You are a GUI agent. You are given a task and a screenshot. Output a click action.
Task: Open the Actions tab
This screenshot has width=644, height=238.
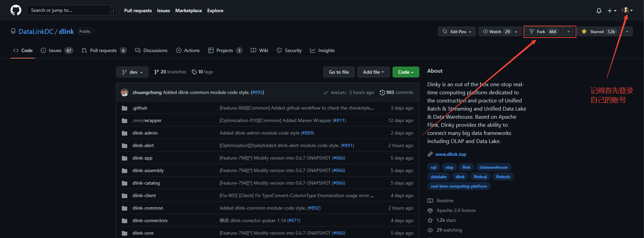(x=188, y=50)
